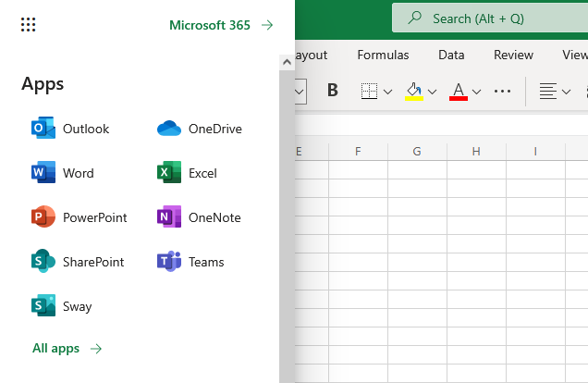Open the Sway app
Image resolution: width=588 pixels, height=383 pixels.
(62, 305)
